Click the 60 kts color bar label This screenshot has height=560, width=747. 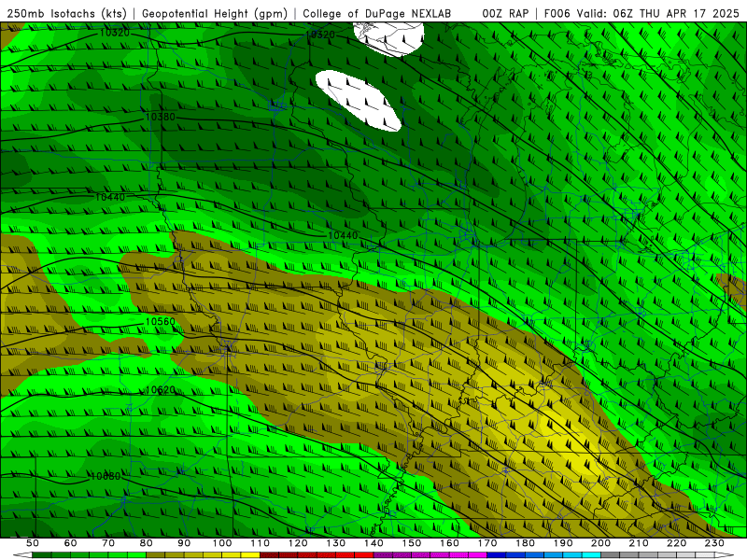[70, 543]
